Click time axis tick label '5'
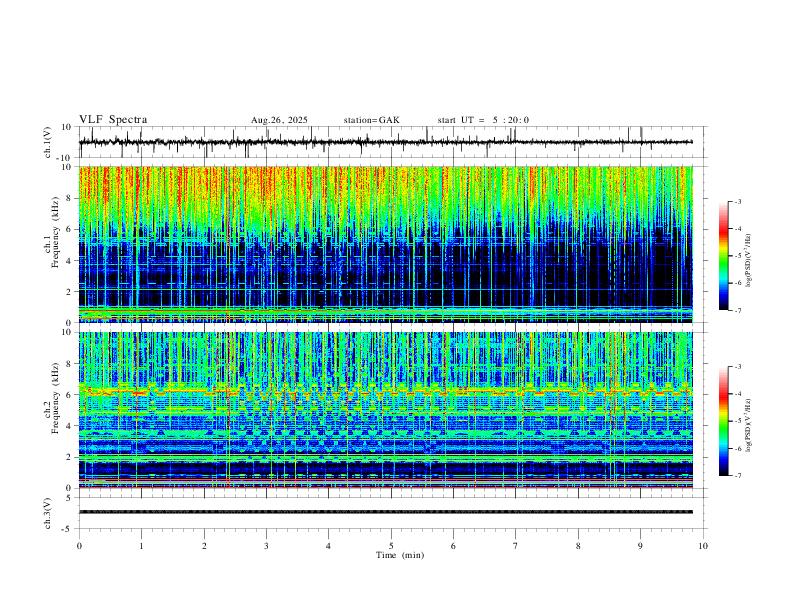 pyautogui.click(x=391, y=546)
